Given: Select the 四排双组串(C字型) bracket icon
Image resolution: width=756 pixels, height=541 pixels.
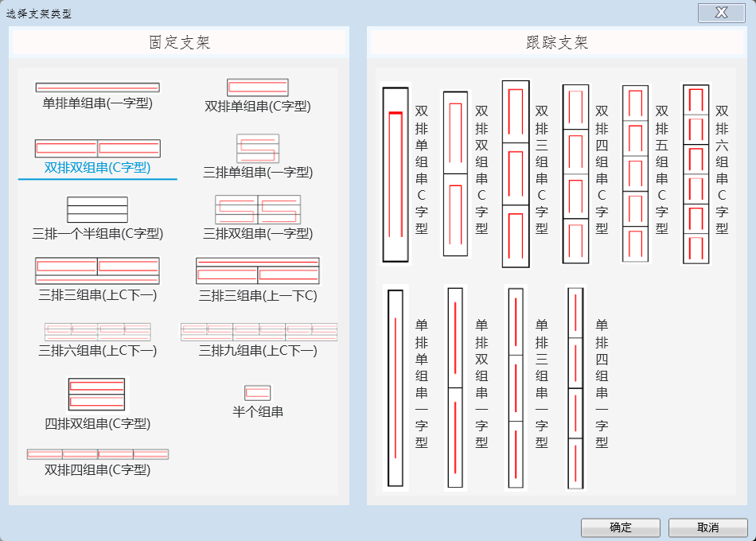Looking at the screenshot, I should click(97, 394).
